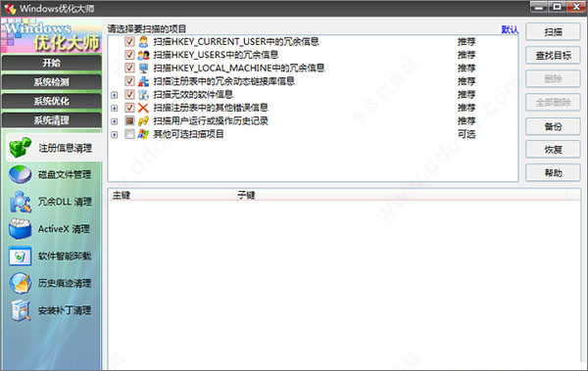Image resolution: width=588 pixels, height=371 pixels.
Task: Click the blue box ActiveX清理 icon
Action: coord(21,229)
